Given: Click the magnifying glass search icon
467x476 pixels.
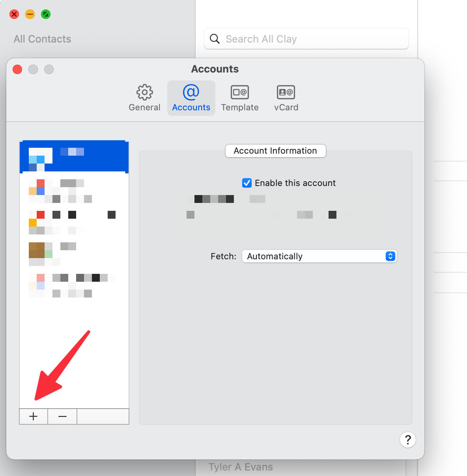Looking at the screenshot, I should click(x=215, y=39).
